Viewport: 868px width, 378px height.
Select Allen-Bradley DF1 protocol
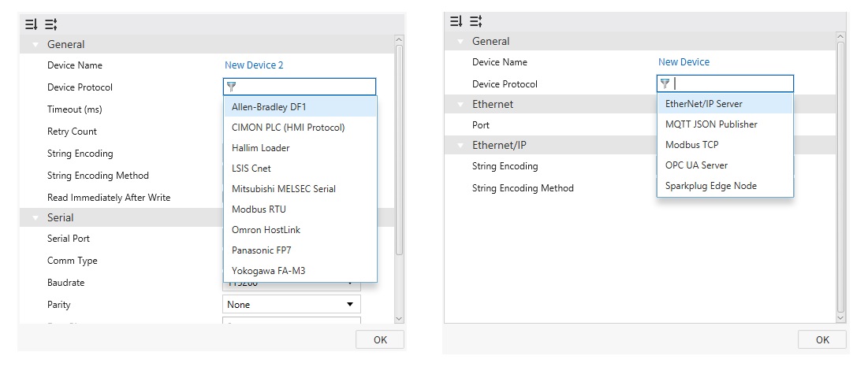(300, 106)
